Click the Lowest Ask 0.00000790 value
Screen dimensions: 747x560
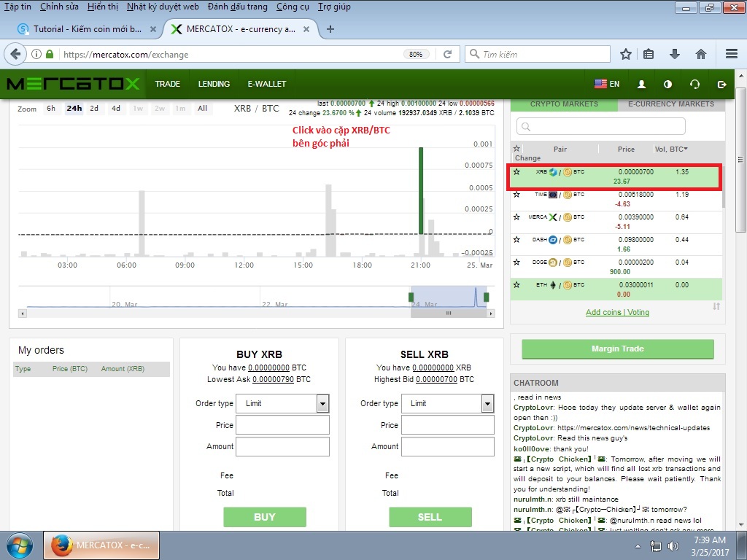[x=273, y=379]
